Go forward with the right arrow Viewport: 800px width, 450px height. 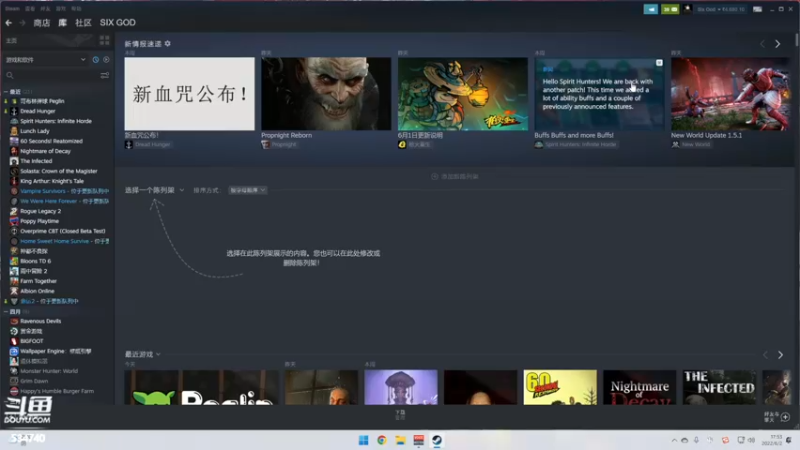(22, 22)
